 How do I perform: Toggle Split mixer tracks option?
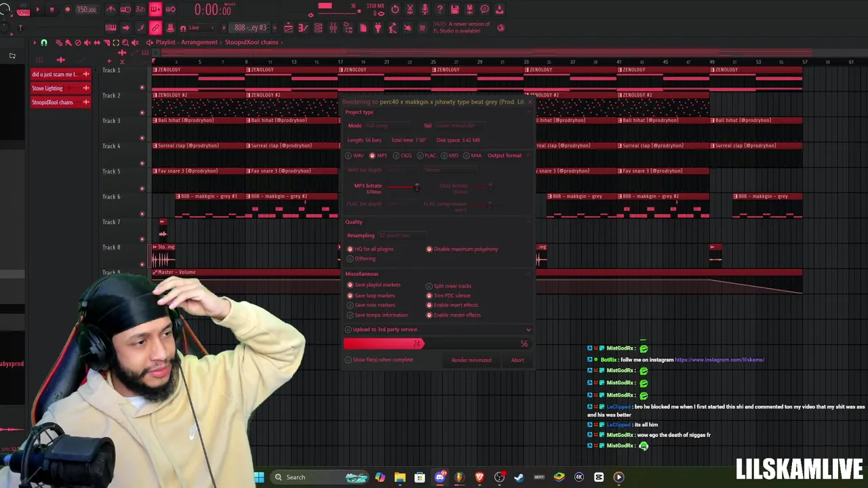click(x=448, y=286)
